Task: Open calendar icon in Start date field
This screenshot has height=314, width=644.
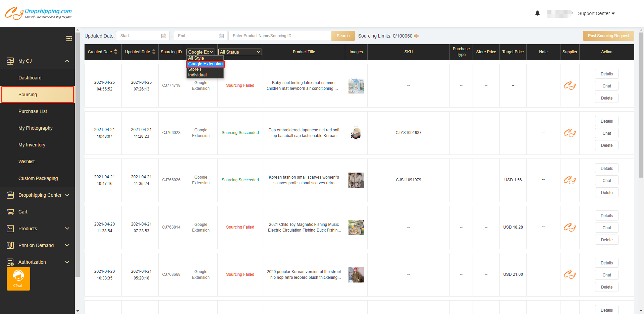Action: point(164,36)
